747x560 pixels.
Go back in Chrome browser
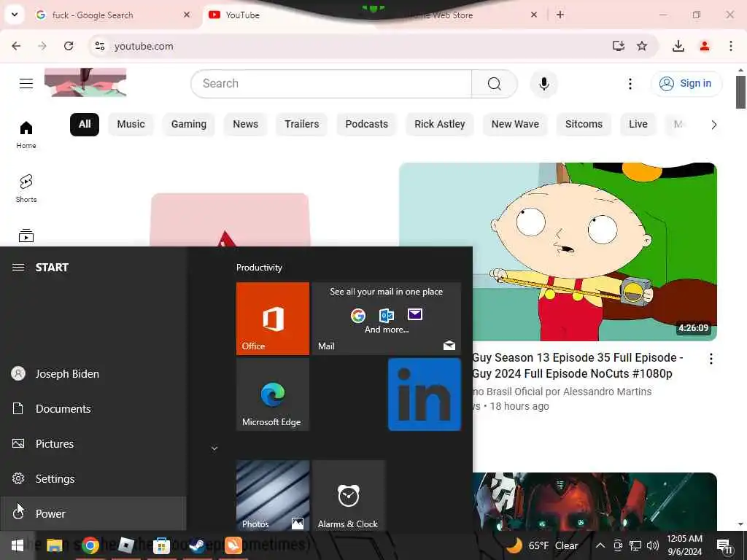pos(16,46)
